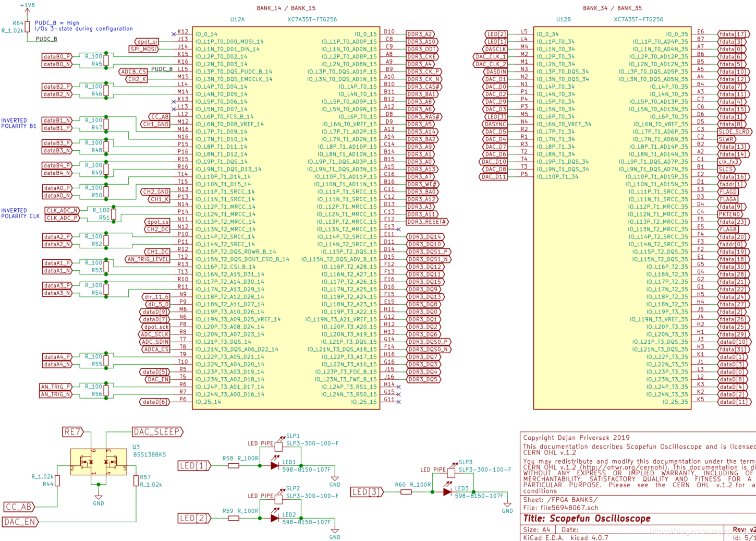
Task: Select the CLK_ADC_N net label
Action: [62, 210]
